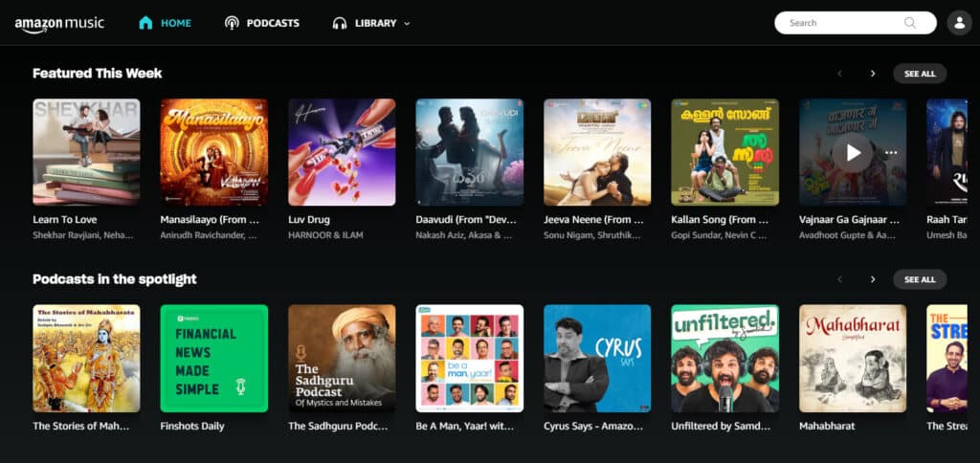The width and height of the screenshot is (980, 463).
Task: Open artist Nakash Aziz, Akasa link
Action: pyautogui.click(x=464, y=235)
